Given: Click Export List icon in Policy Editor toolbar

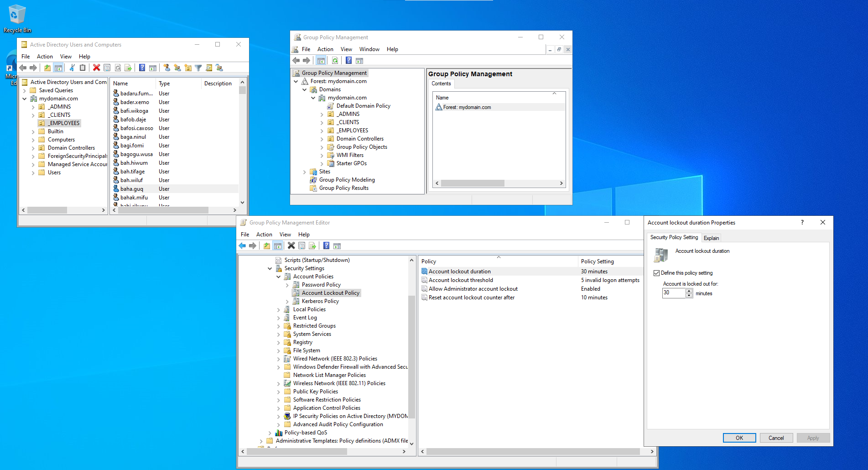Looking at the screenshot, I should (312, 246).
